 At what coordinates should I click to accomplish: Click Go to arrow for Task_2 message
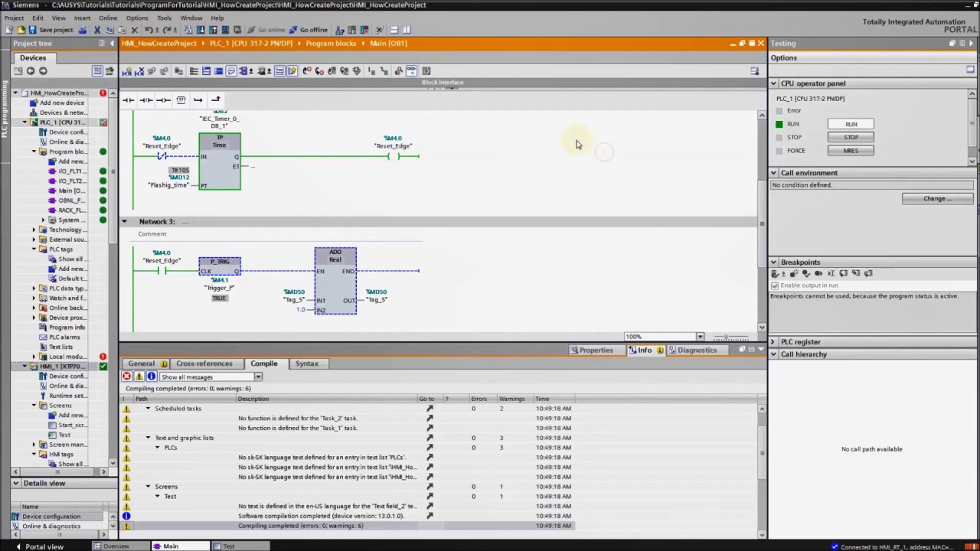(x=430, y=418)
